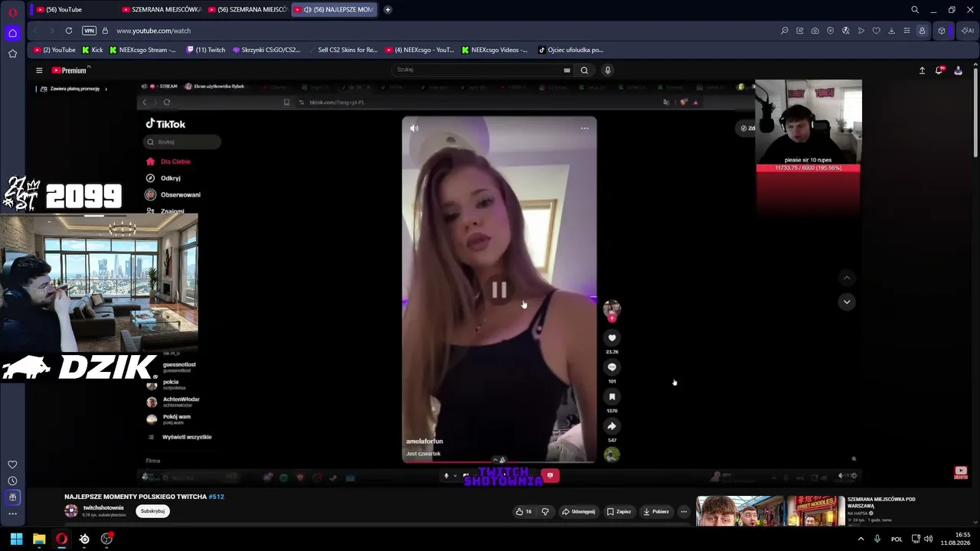
Task: Open Opera sidebar heart pinboard icon
Action: [12, 465]
